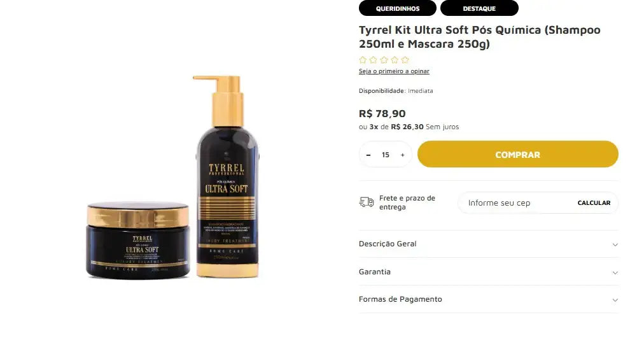Click the fourth rating star
Image resolution: width=644 pixels, height=338 pixels.
(395, 60)
